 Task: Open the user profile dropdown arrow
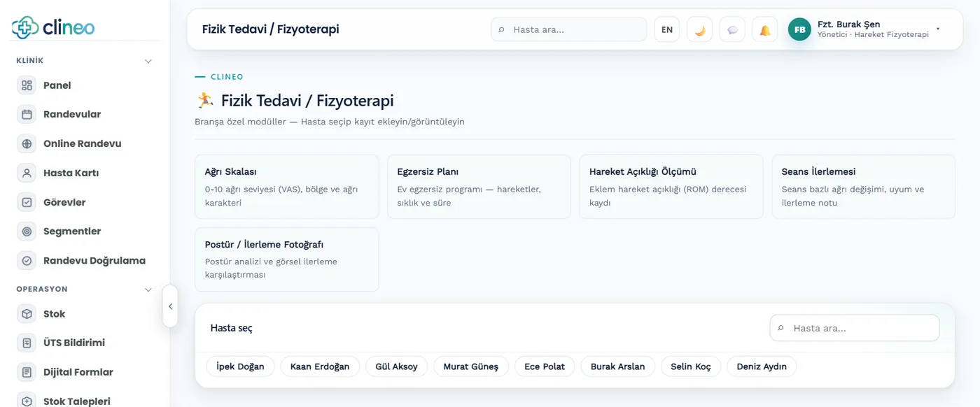938,29
